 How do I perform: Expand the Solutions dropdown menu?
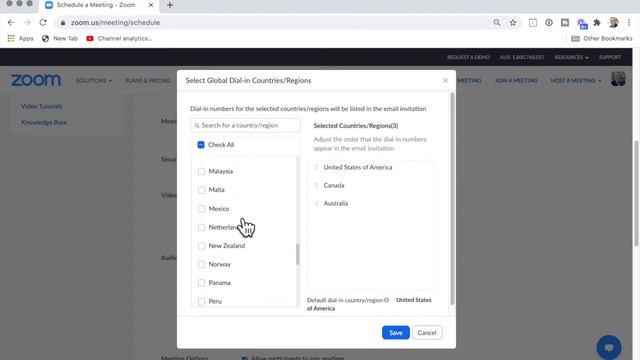point(93,80)
